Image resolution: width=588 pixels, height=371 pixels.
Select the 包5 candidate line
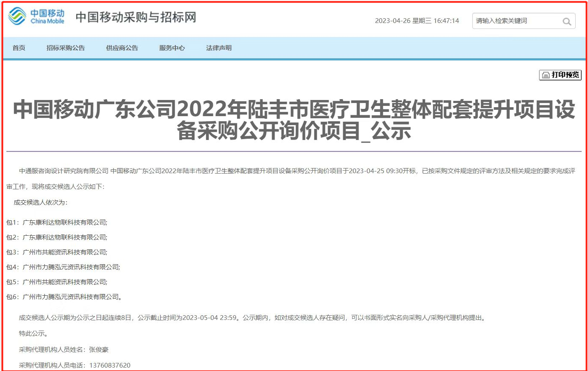[x=57, y=282]
